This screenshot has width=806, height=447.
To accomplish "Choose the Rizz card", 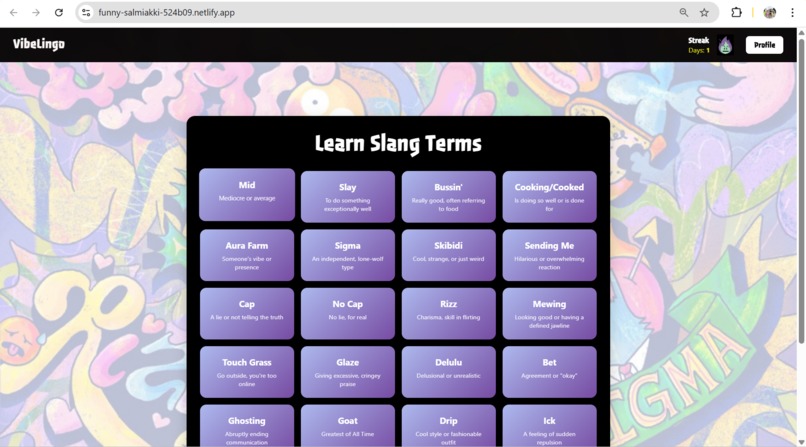I will [x=448, y=313].
